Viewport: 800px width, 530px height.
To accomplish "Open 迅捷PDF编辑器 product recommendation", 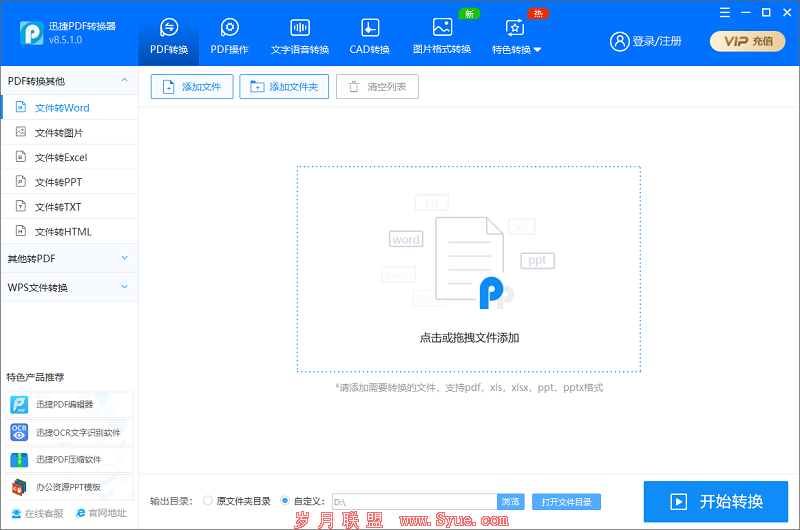I will 69,405.
